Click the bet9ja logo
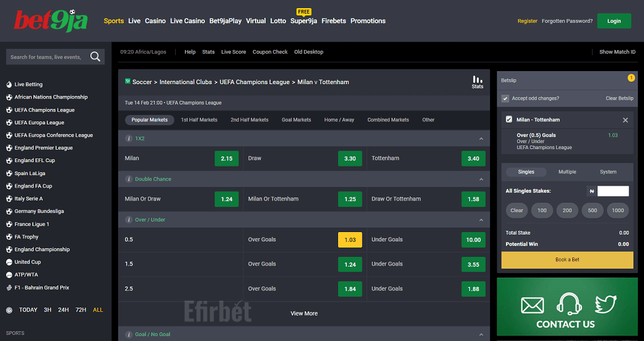The height and width of the screenshot is (341, 644). tap(51, 21)
